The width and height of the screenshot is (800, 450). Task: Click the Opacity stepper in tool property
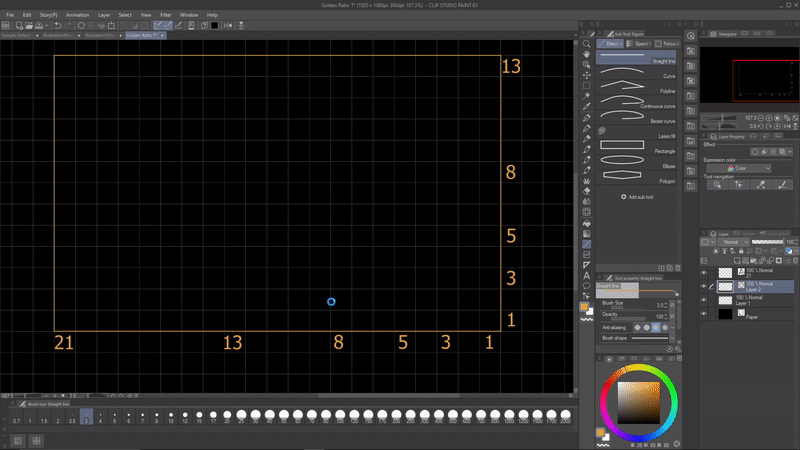(x=666, y=316)
